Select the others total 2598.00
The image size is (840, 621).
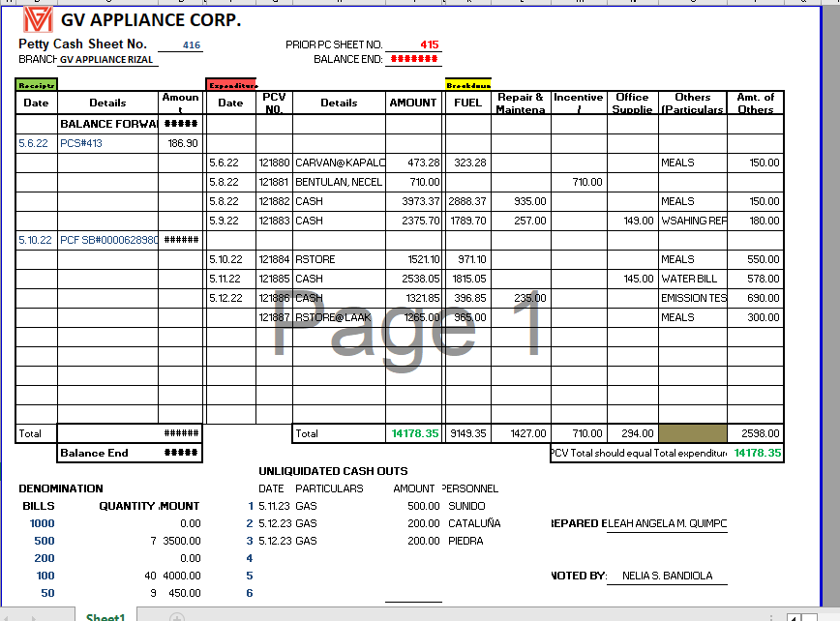point(756,433)
